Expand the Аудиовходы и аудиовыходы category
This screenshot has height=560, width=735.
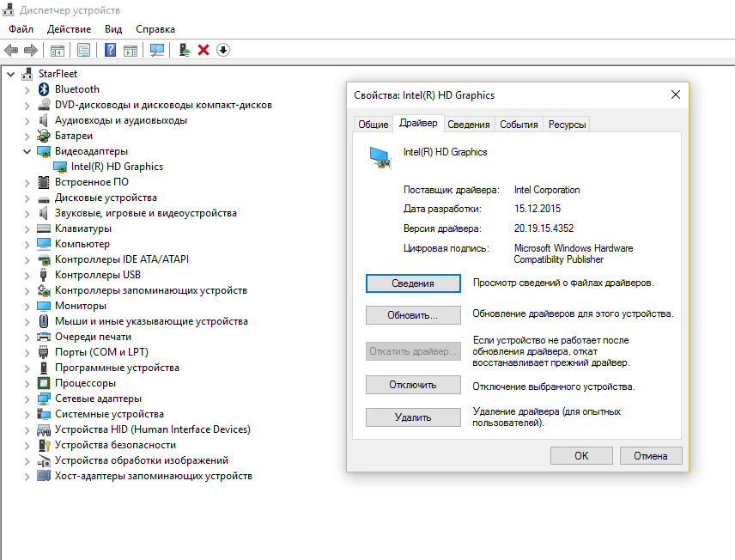coord(27,120)
